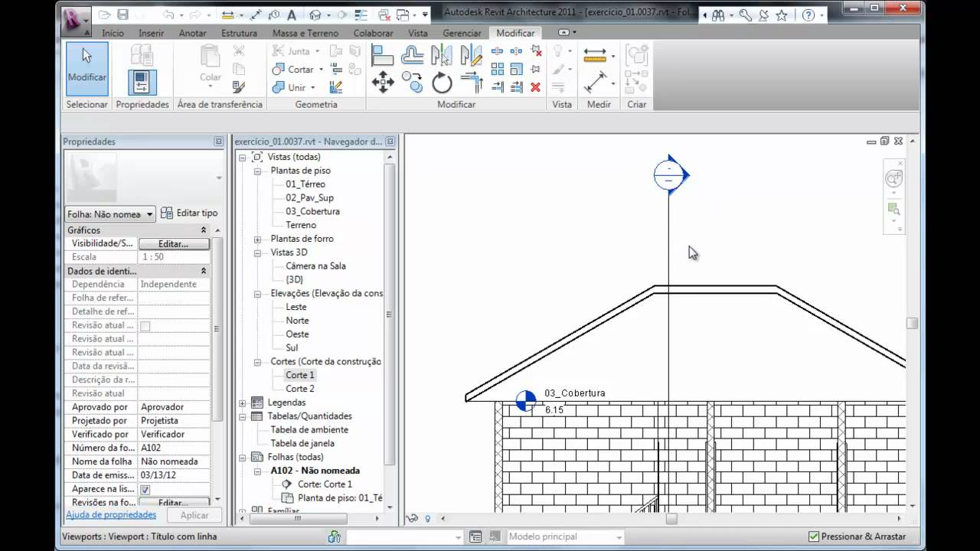Select the Split element tool
This screenshot has height=551, width=980.
[x=497, y=51]
